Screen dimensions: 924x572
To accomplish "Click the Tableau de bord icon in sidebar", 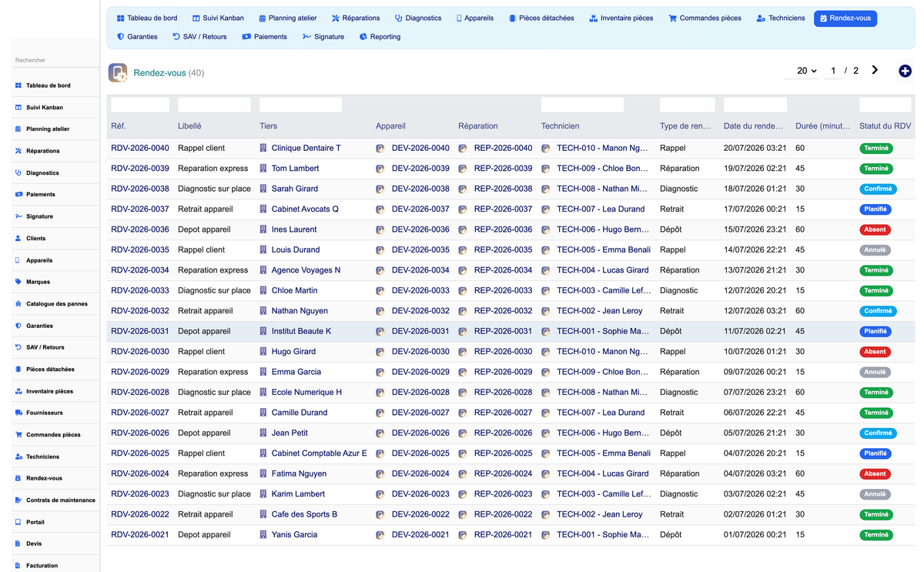I will click(18, 85).
